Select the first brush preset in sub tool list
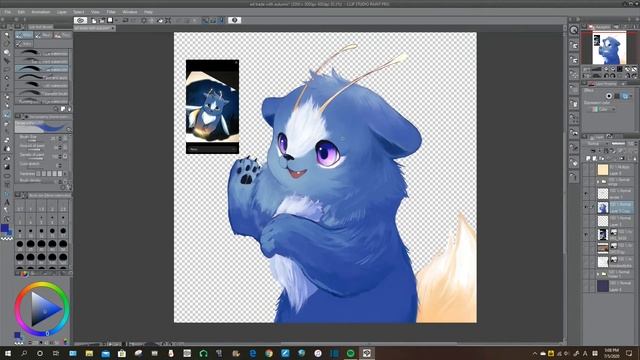The height and width of the screenshot is (360, 640). pyautogui.click(x=42, y=53)
